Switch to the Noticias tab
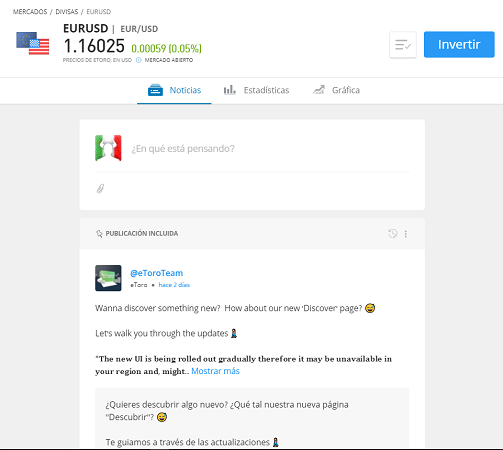This screenshot has width=503, height=450. coord(174,90)
